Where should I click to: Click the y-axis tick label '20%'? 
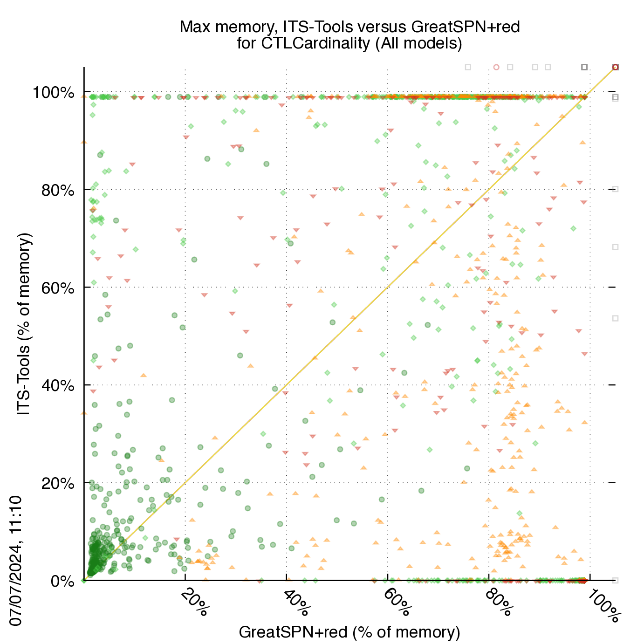58,484
